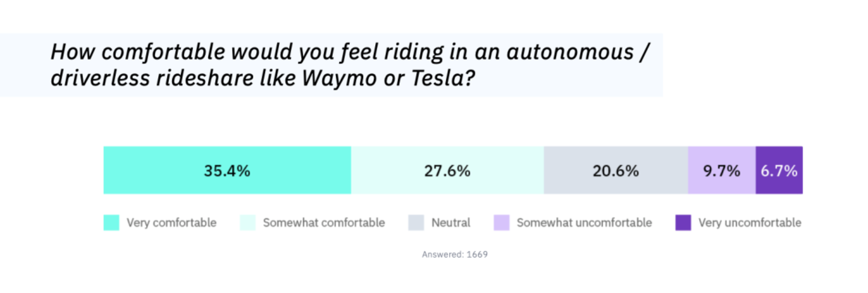Select the 6.7% dark purple segment
Screen dimensions: 868x293
[779, 170]
